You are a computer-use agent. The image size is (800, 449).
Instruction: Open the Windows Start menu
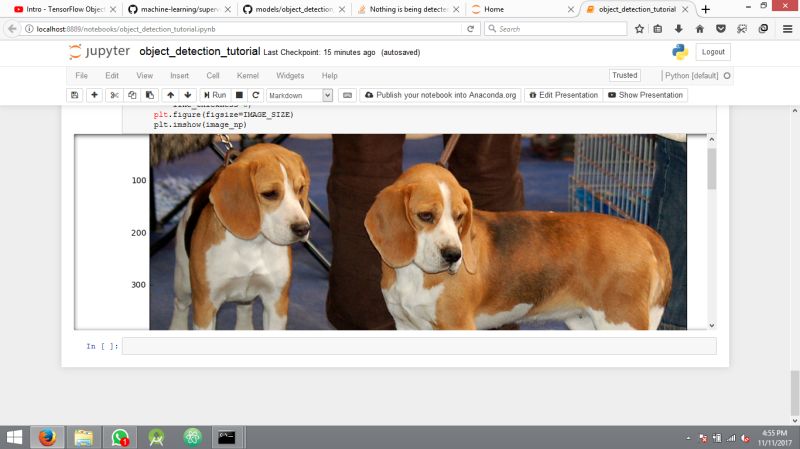point(14,437)
